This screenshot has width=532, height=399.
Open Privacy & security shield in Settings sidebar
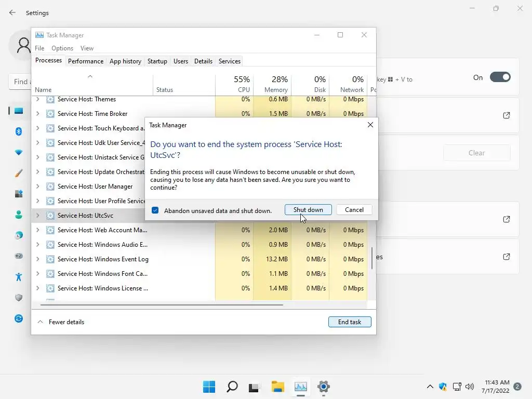tap(19, 298)
